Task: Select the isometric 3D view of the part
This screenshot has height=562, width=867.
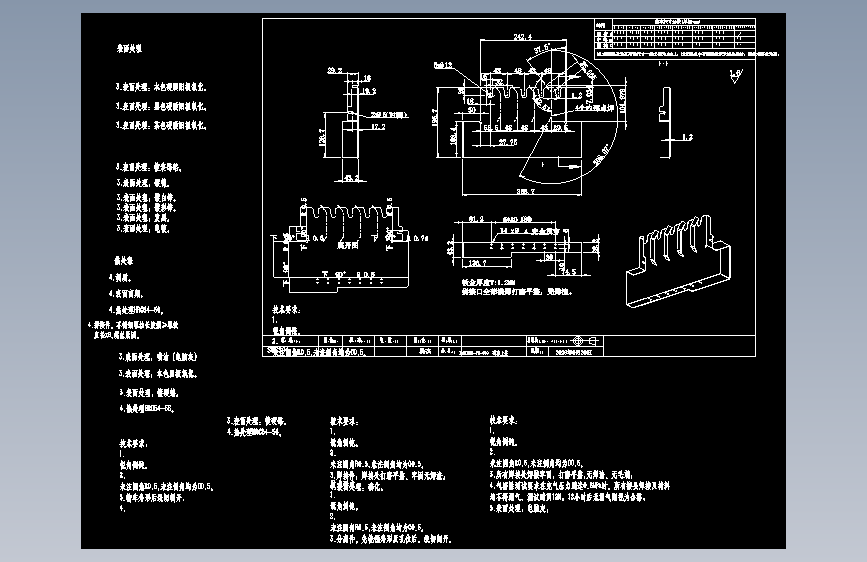Action: point(678,261)
